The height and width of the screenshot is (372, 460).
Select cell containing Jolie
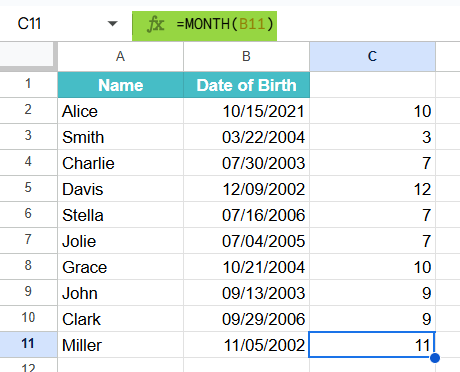(120, 241)
